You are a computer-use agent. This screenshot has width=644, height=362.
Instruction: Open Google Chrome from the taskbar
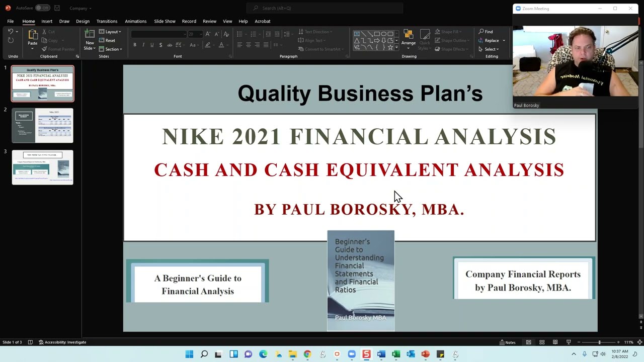307,354
